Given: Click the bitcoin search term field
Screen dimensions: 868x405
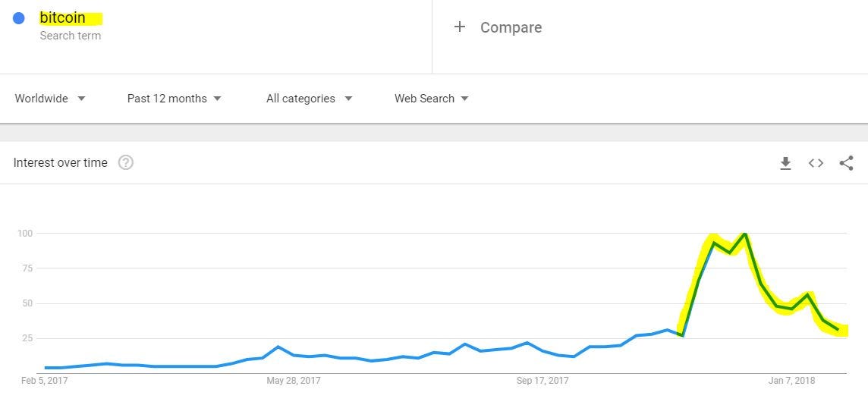Looking at the screenshot, I should click(x=63, y=17).
